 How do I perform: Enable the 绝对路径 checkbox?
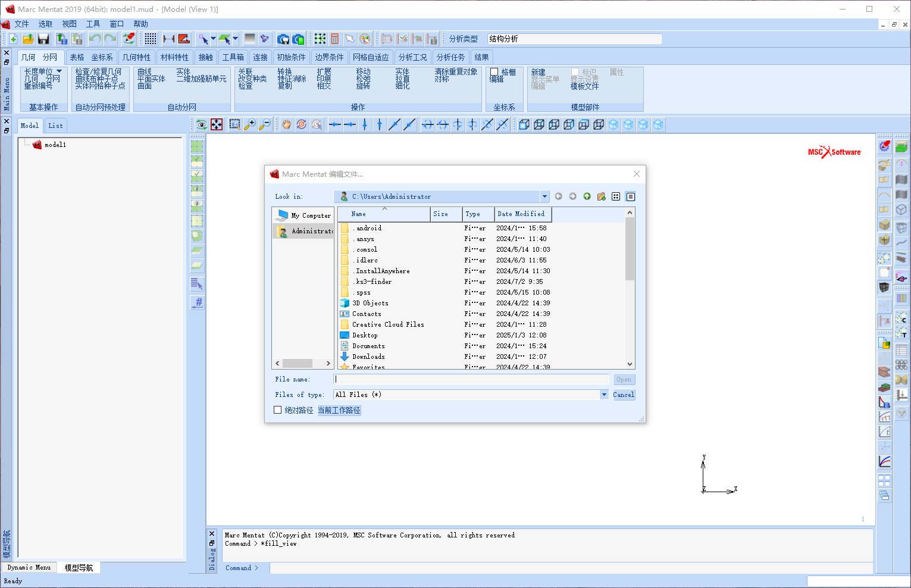277,410
